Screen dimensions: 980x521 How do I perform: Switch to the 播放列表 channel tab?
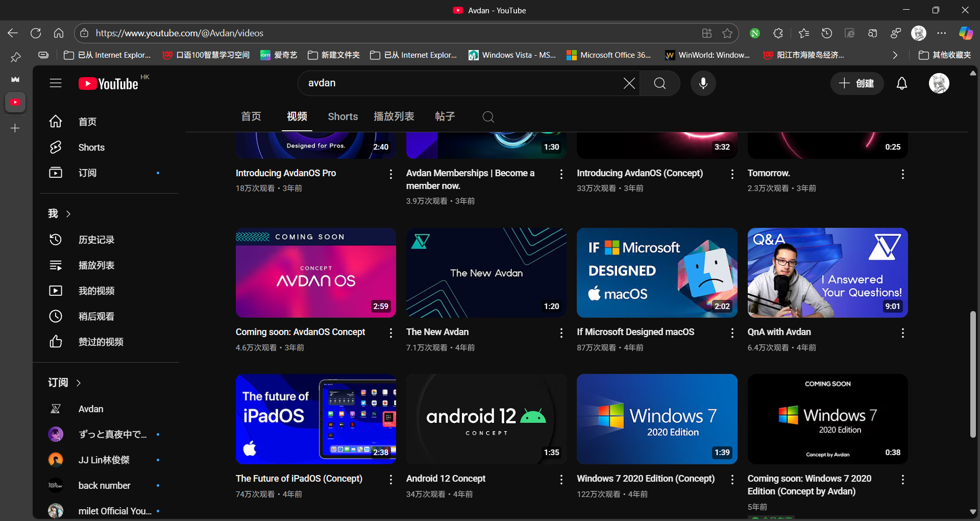[394, 116]
